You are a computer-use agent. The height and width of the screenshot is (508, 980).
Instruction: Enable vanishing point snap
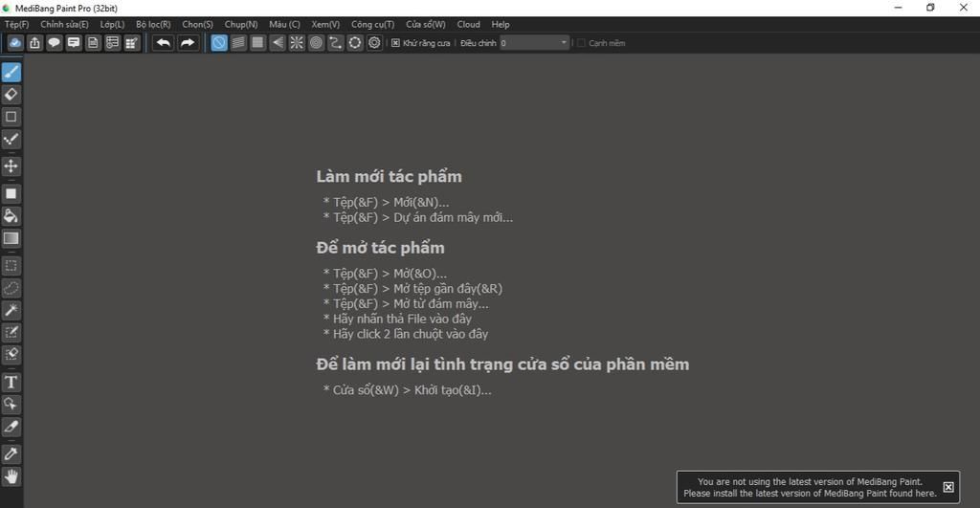[277, 42]
